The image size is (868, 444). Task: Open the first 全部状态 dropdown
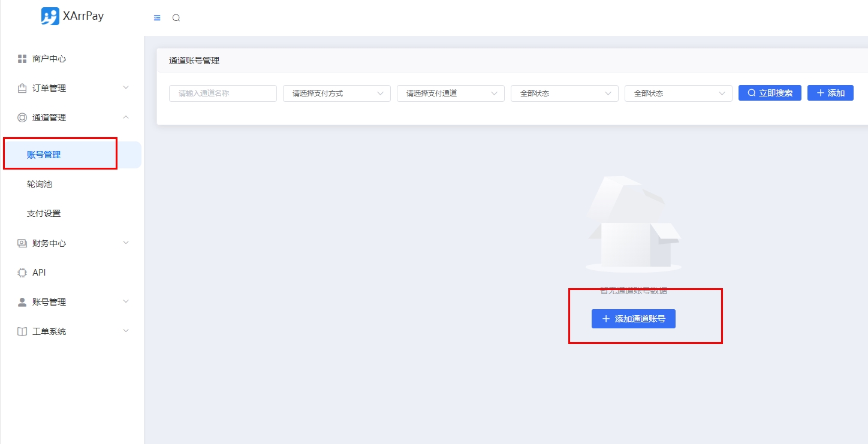(564, 93)
